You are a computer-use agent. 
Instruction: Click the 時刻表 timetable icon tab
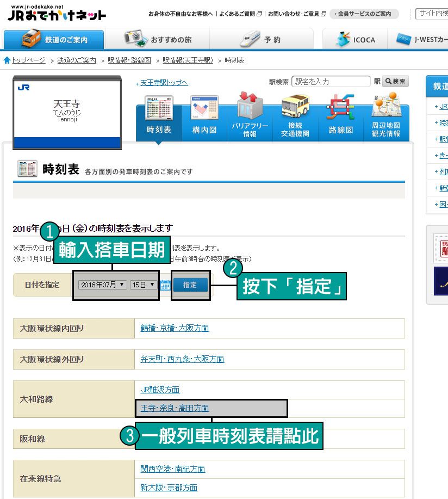click(159, 116)
